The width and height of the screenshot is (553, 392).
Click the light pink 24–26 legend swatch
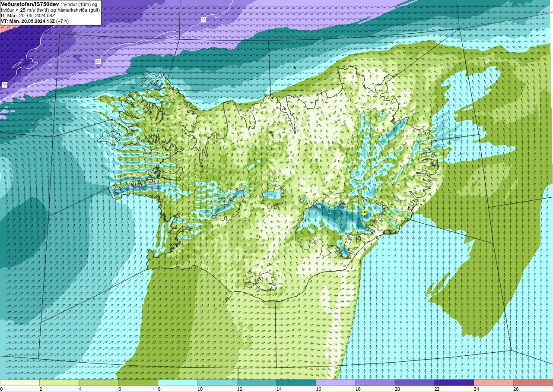tap(493, 383)
